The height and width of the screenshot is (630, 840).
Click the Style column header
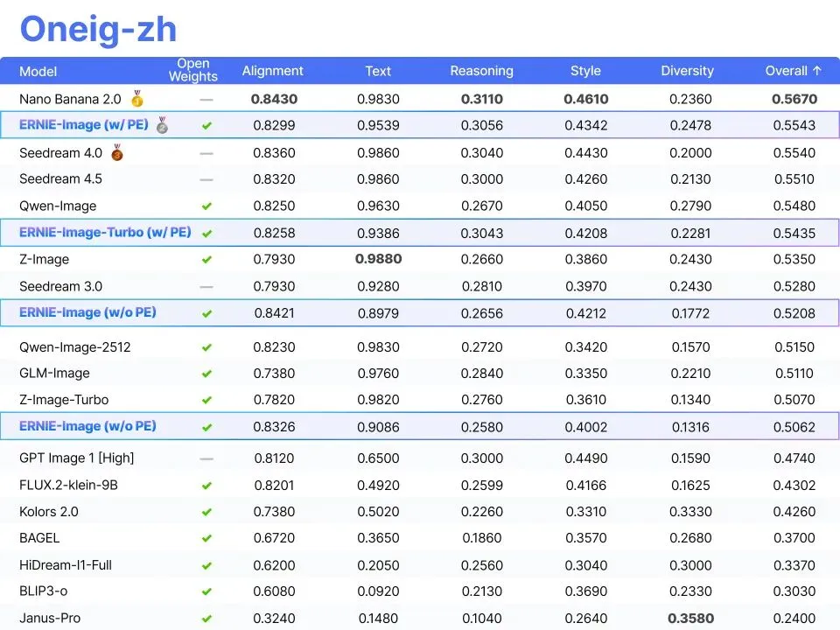point(585,71)
